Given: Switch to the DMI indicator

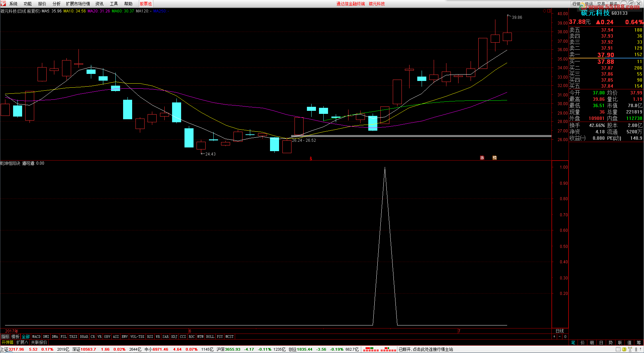Looking at the screenshot, I should [x=46, y=337].
